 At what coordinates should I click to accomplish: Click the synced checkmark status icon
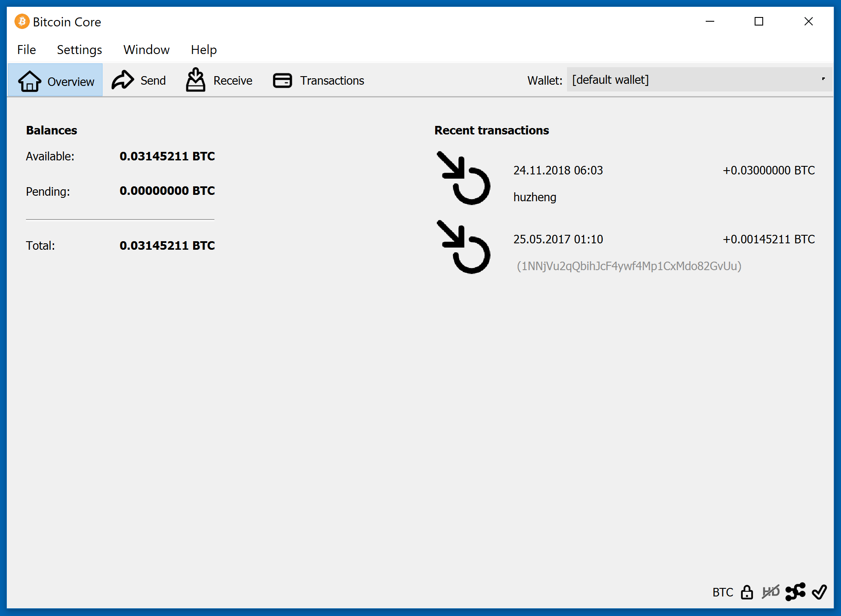(819, 592)
